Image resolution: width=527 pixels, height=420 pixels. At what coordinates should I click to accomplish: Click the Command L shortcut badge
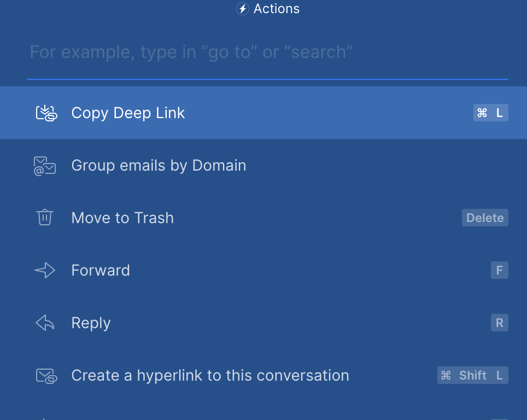tap(490, 113)
